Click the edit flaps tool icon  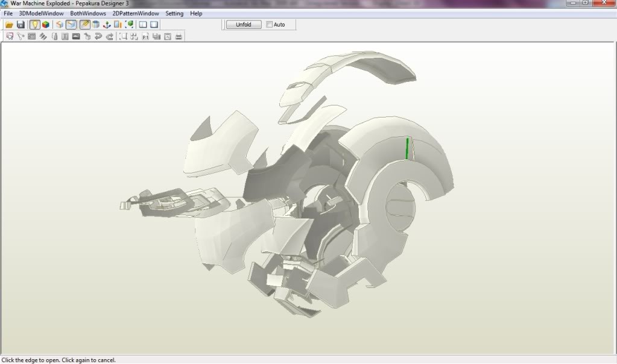(x=54, y=37)
